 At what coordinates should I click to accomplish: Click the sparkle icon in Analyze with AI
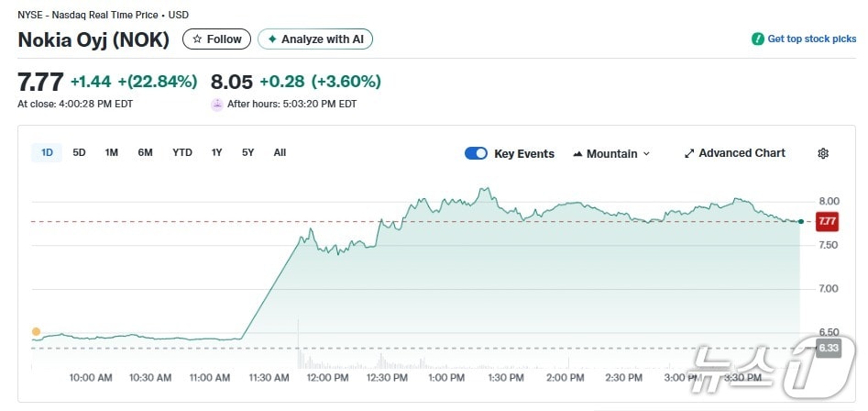coord(271,39)
